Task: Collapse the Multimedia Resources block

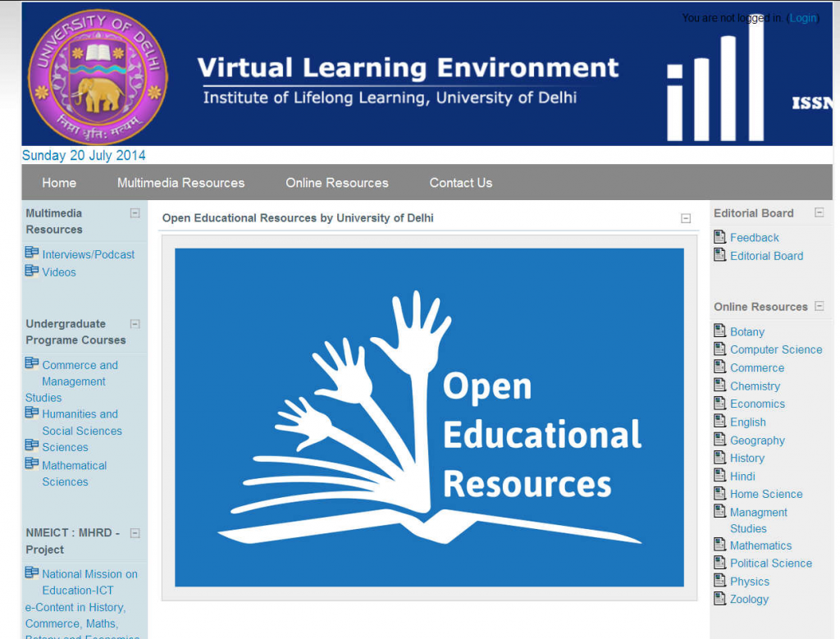Action: point(134,212)
